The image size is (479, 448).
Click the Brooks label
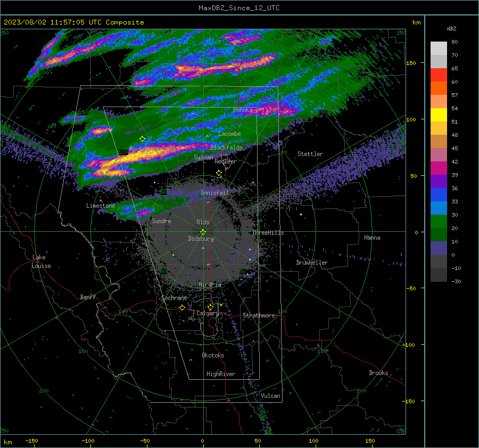click(x=378, y=373)
